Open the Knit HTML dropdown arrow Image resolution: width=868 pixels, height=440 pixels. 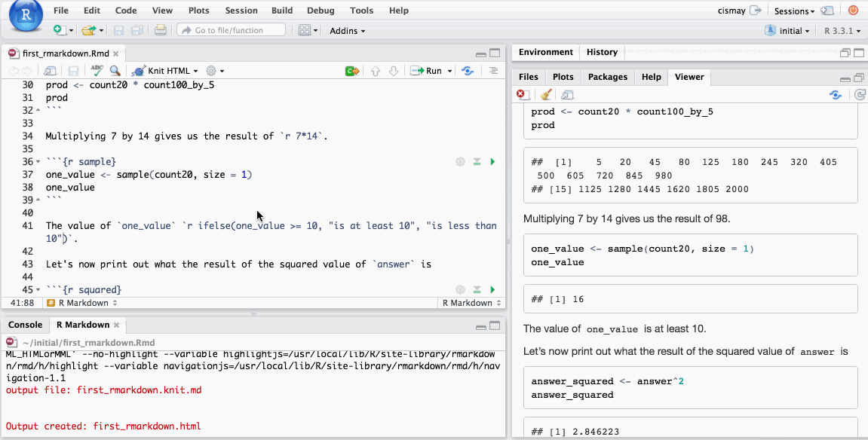pyautogui.click(x=195, y=71)
